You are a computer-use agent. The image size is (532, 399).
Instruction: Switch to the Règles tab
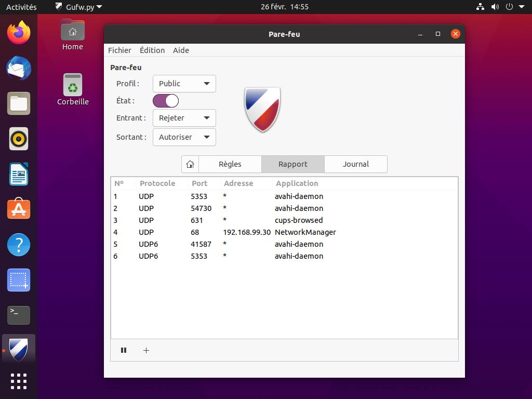tap(230, 164)
